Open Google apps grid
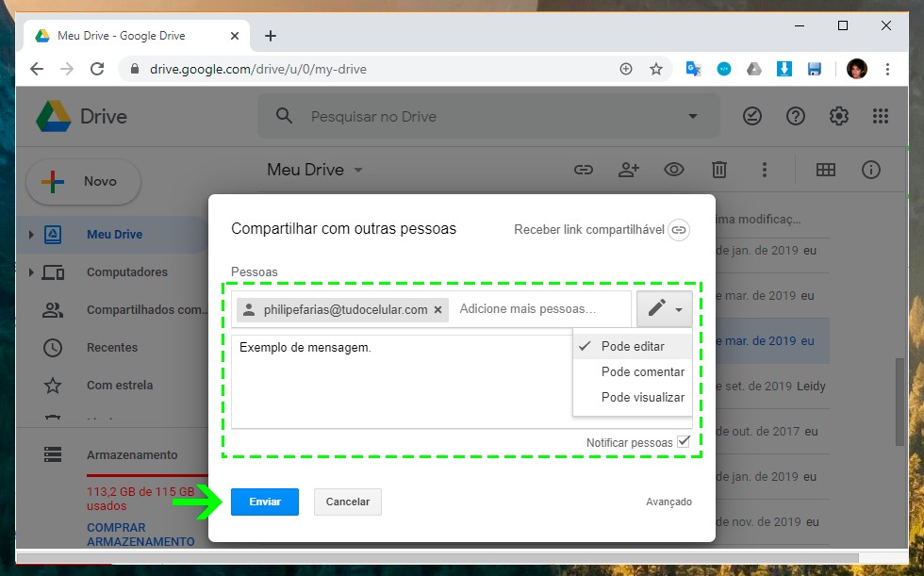924x576 pixels. [x=881, y=116]
